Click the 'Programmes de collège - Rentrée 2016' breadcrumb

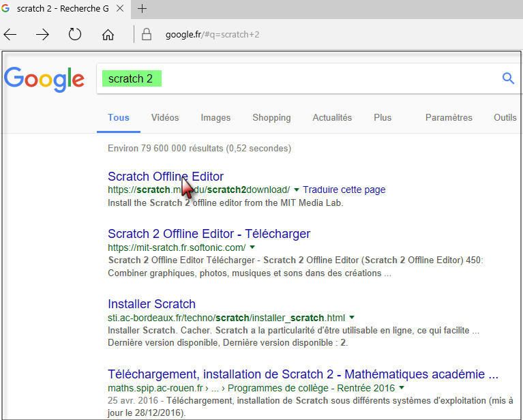311,388
